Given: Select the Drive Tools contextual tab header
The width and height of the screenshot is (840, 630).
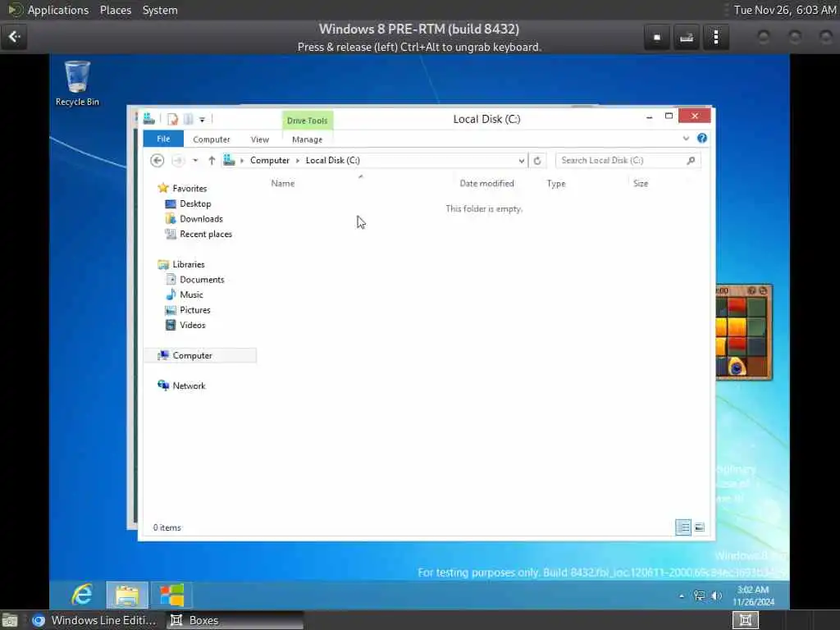Looking at the screenshot, I should [x=307, y=121].
